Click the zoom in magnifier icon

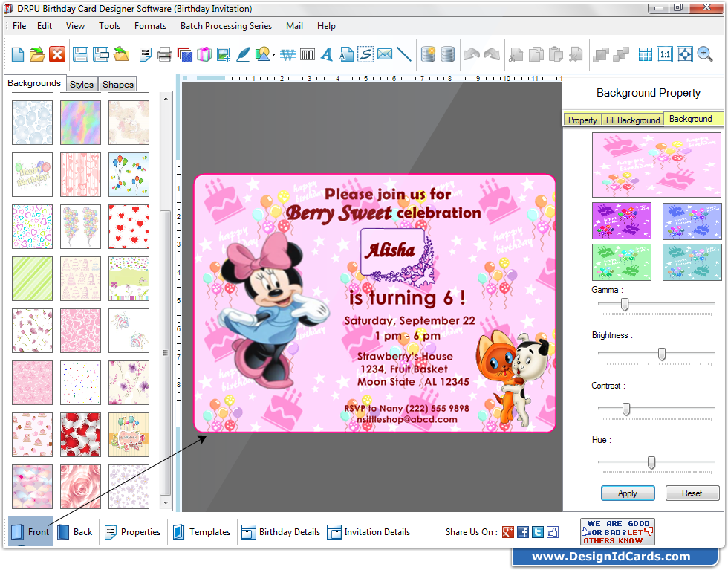[x=705, y=54]
